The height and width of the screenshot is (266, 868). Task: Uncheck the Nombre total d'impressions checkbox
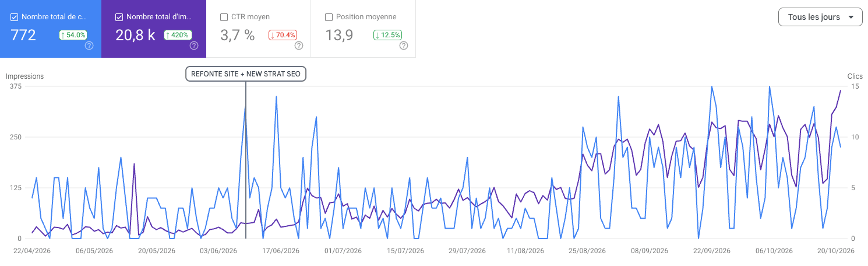click(119, 17)
